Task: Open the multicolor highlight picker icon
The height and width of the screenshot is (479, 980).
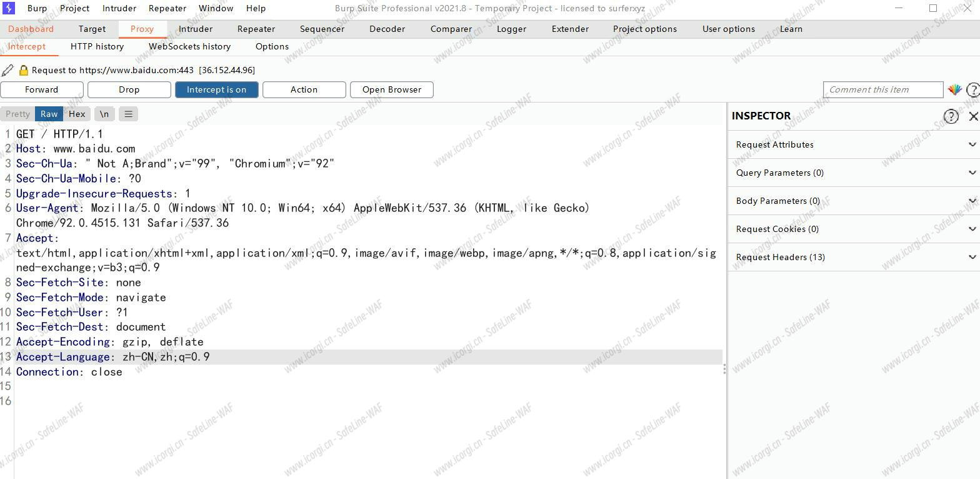Action: [x=954, y=89]
